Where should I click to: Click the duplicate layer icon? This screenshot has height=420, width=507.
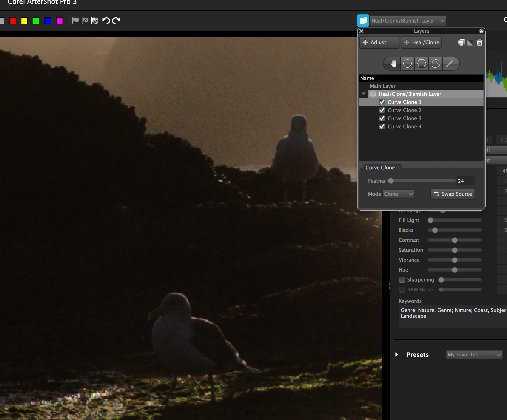tap(461, 43)
